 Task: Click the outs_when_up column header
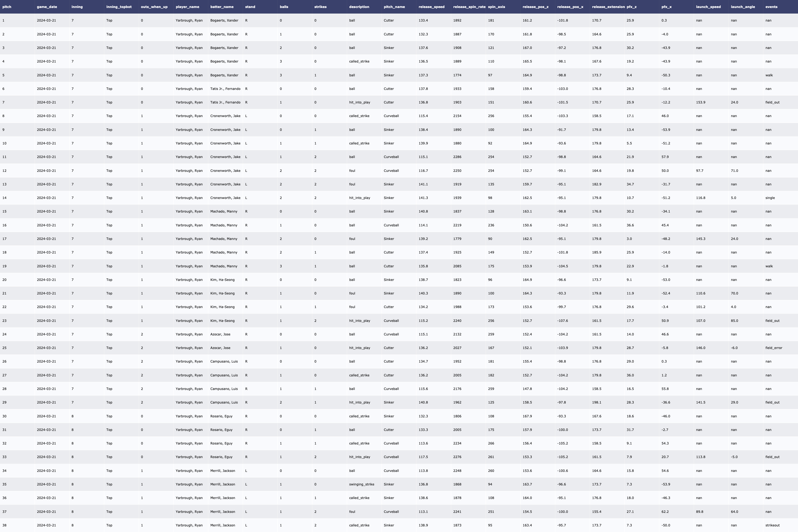point(154,7)
